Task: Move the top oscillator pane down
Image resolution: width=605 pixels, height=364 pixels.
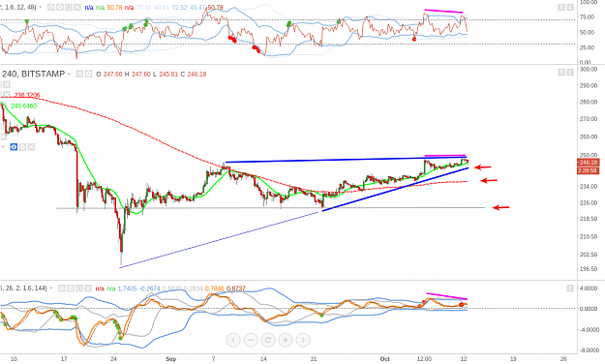Action: 570,7
